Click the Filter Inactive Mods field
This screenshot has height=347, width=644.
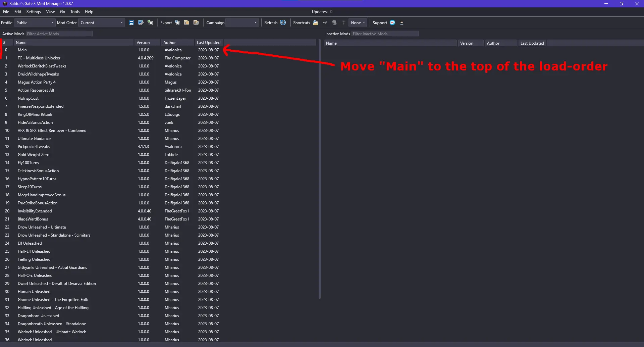(385, 34)
